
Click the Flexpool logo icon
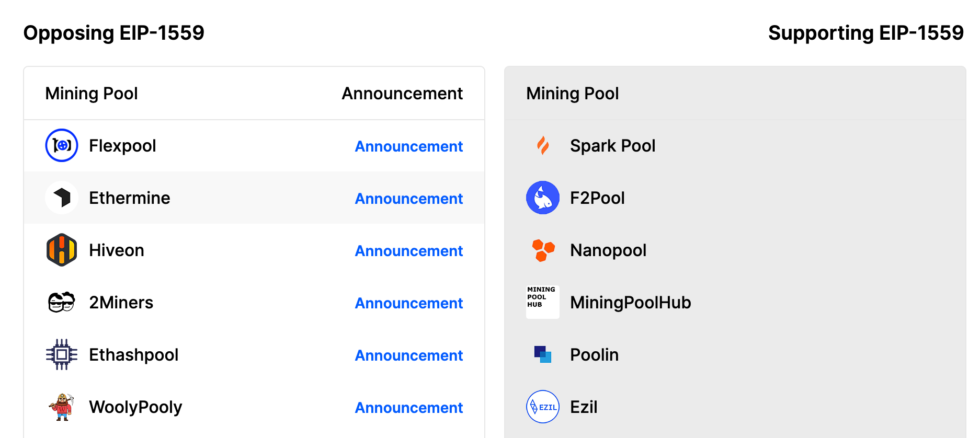[62, 145]
